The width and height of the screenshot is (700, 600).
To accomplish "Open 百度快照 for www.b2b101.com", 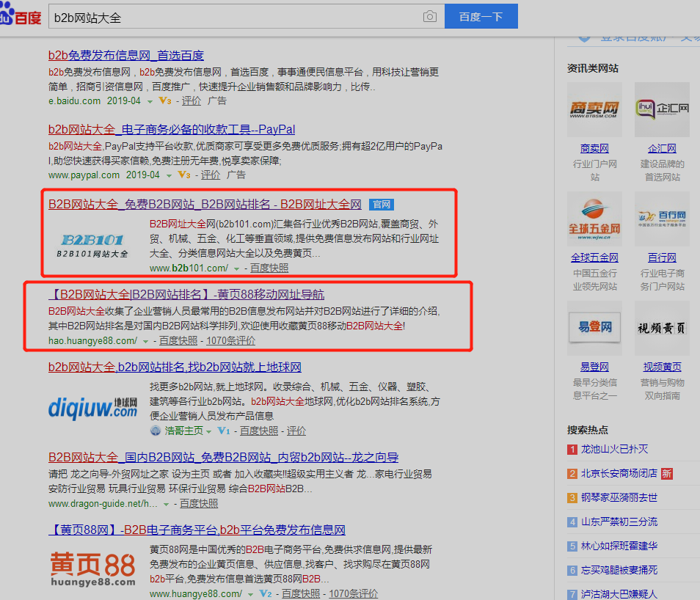I will coord(269,268).
